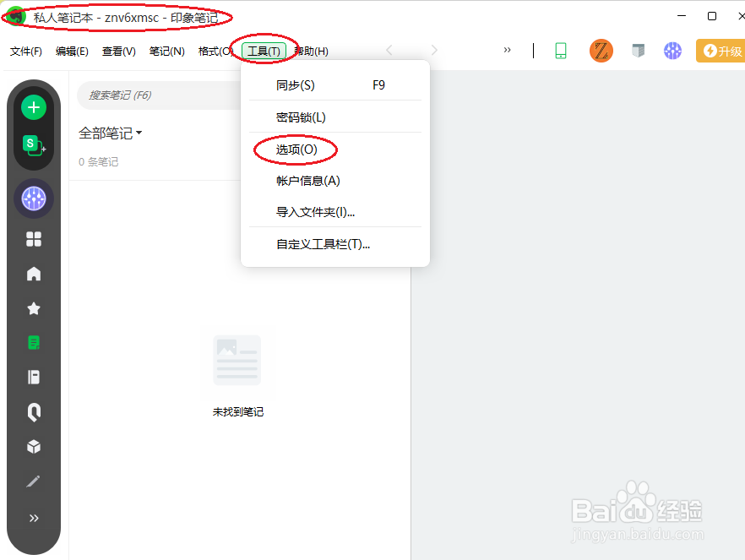745x560 pixels.
Task: Click the 升级 upgrade button
Action: [721, 51]
